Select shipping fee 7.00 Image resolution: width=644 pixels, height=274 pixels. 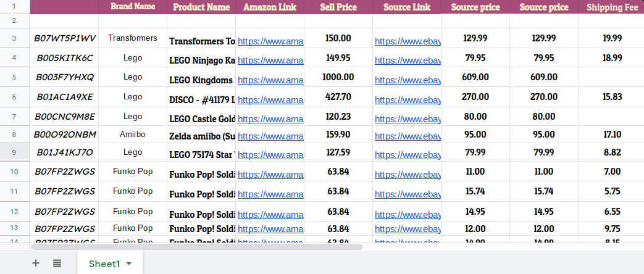click(x=612, y=172)
